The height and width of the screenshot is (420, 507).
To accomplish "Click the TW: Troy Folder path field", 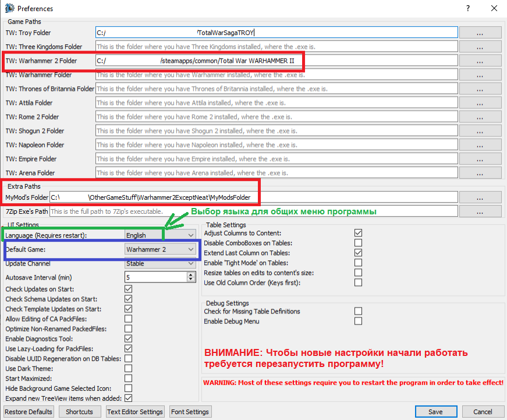I will pos(276,33).
